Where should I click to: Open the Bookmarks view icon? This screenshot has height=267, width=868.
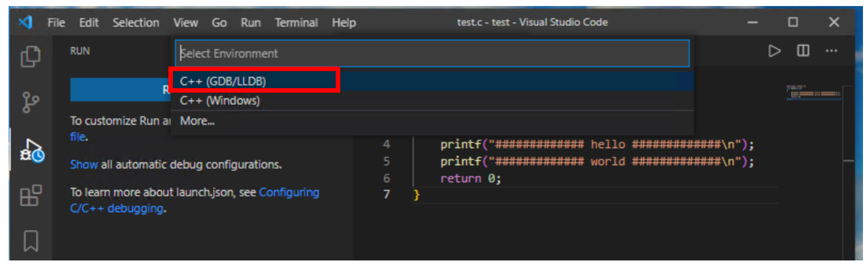tap(31, 241)
